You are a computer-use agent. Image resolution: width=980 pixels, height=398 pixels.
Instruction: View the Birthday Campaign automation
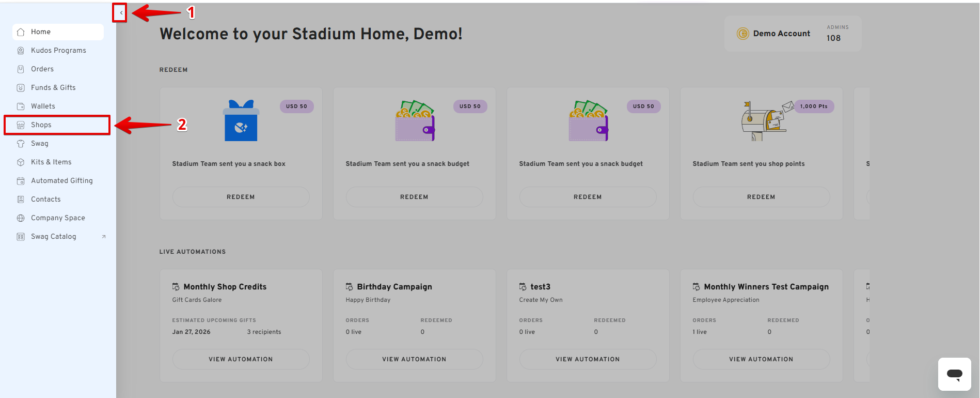click(414, 359)
